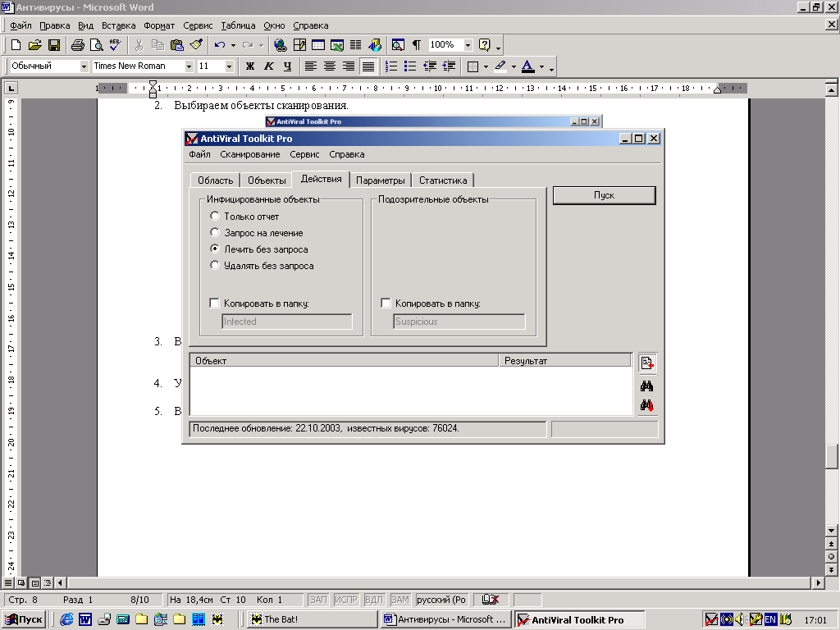Toggle paragraph marks display
The width and height of the screenshot is (840, 630).
coord(417,45)
